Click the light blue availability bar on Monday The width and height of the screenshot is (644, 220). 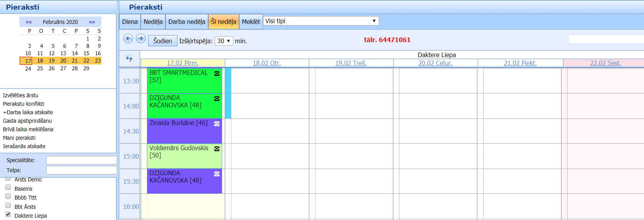[228, 93]
